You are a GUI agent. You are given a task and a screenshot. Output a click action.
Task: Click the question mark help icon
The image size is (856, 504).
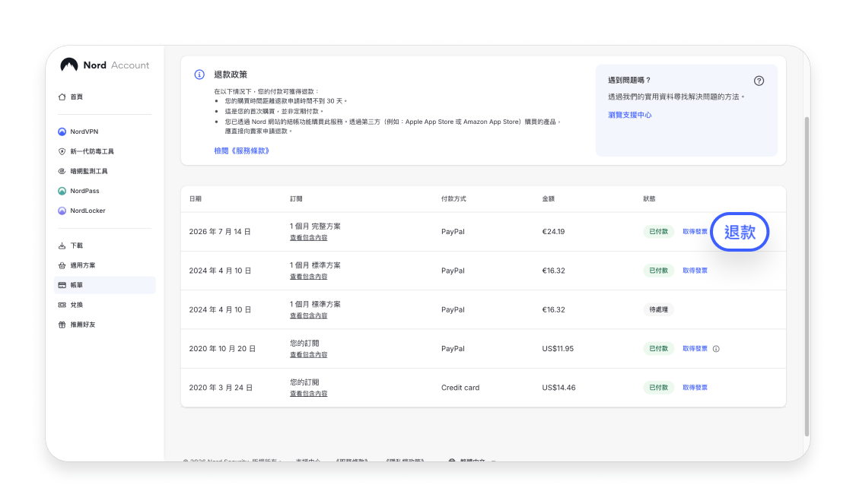[759, 81]
